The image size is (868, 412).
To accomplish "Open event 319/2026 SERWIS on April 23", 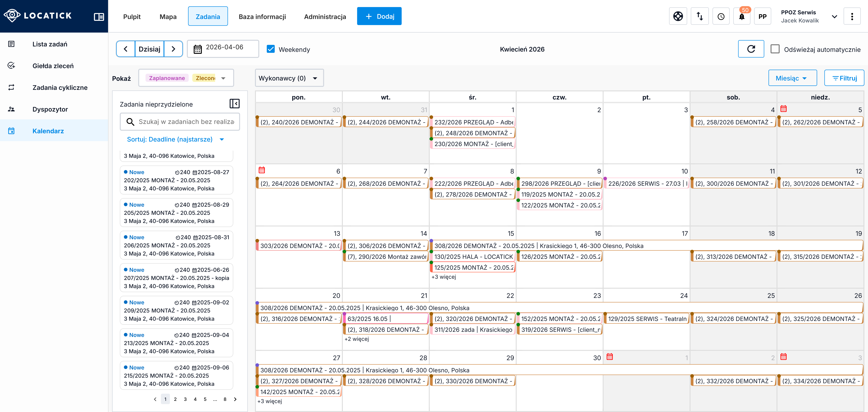I will pyautogui.click(x=560, y=330).
